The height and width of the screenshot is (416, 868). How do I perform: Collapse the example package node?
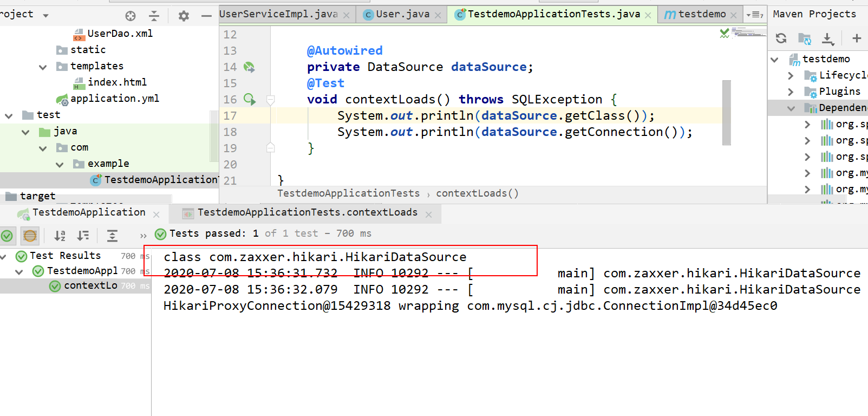click(60, 165)
